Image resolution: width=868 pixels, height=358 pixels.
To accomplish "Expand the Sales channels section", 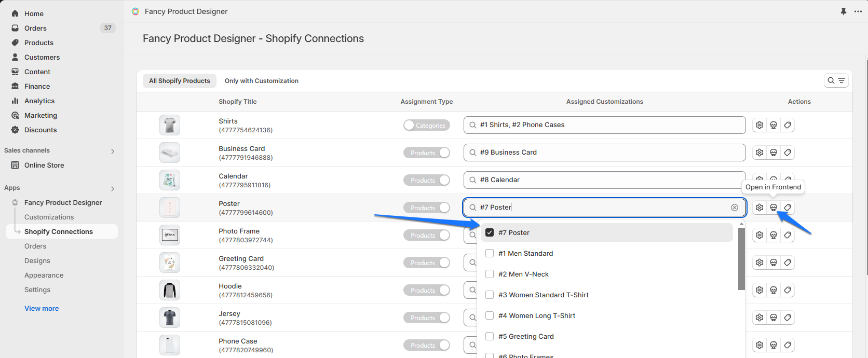I will [x=113, y=151].
